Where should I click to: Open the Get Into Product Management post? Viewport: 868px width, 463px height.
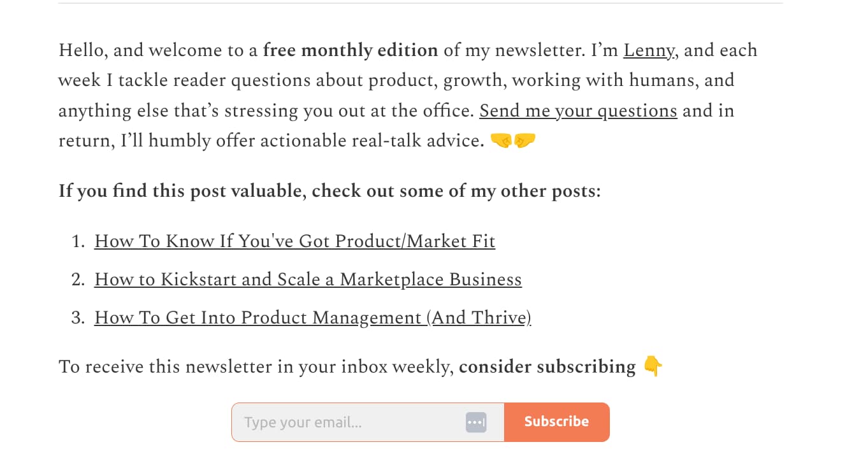tap(312, 317)
